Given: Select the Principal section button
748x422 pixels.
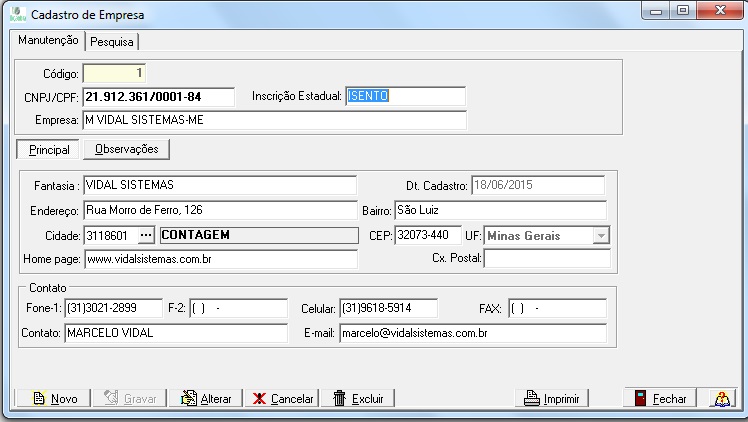Looking at the screenshot, I should click(x=49, y=149).
